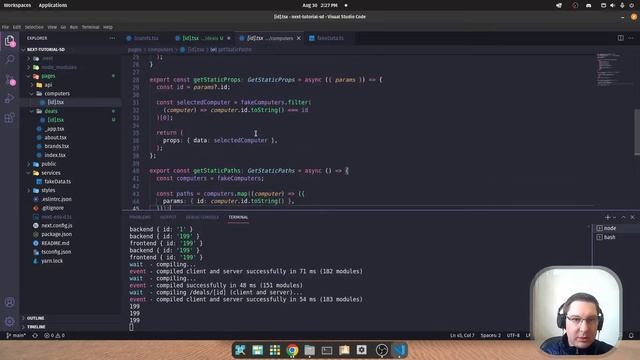Open OBS Studio from the dock
The height and width of the screenshot is (360, 640).
382,350
